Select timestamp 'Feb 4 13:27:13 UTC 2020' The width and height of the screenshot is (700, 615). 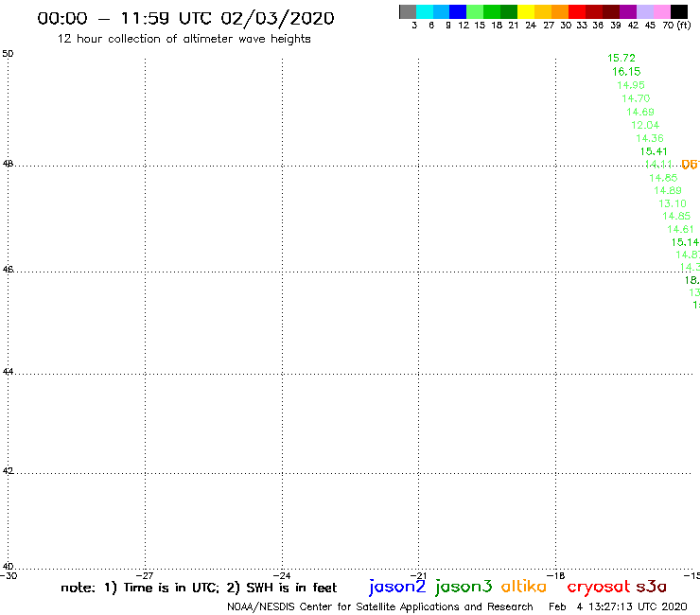[x=618, y=607]
